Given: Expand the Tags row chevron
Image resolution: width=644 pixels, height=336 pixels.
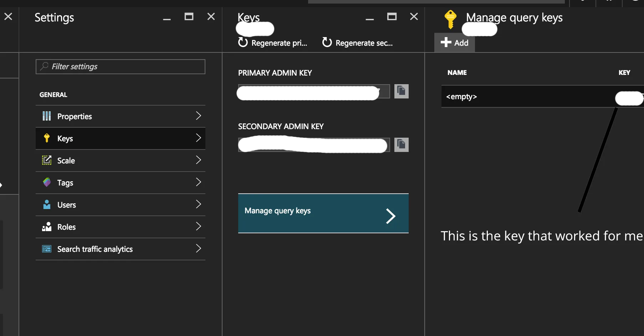Looking at the screenshot, I should [199, 182].
